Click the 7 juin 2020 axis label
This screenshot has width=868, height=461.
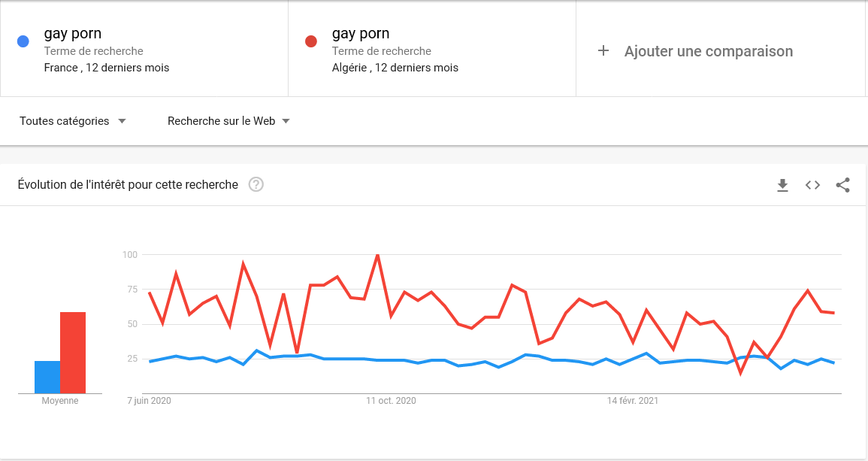(x=149, y=401)
